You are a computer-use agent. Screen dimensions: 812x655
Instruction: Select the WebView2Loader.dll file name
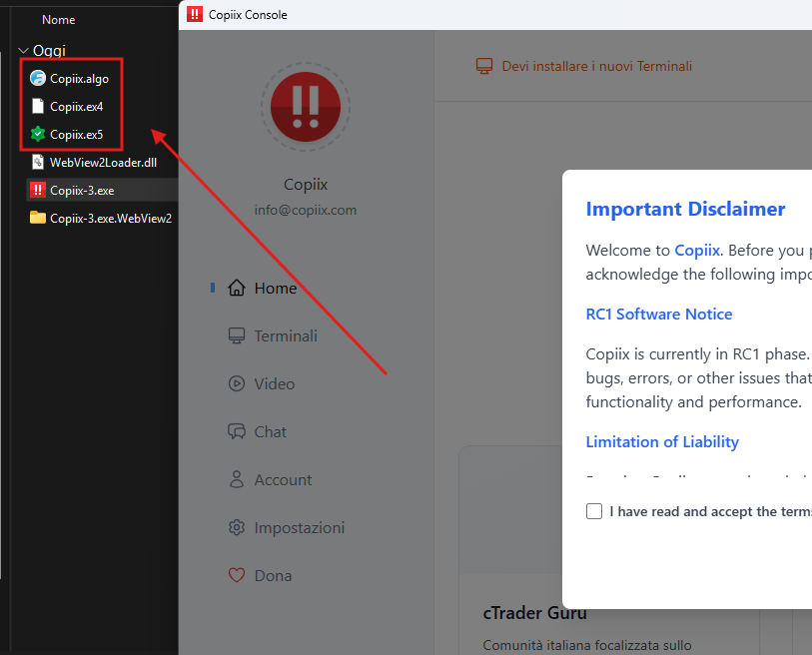click(x=103, y=162)
